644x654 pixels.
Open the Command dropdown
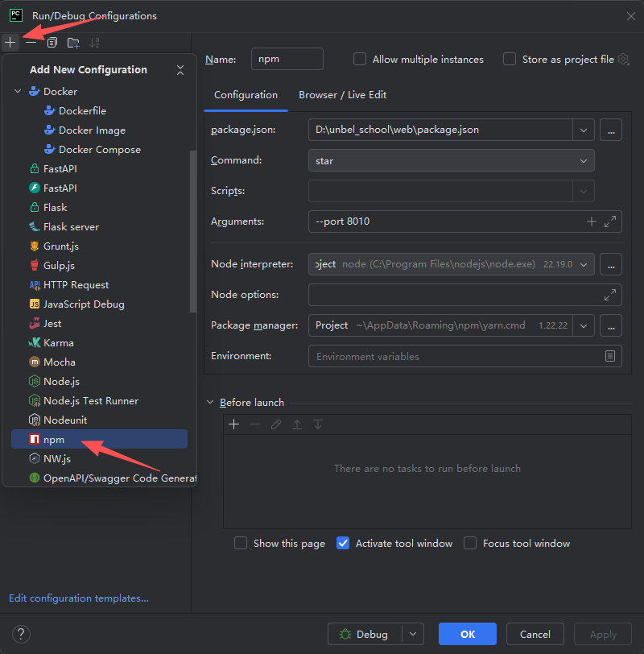point(452,160)
